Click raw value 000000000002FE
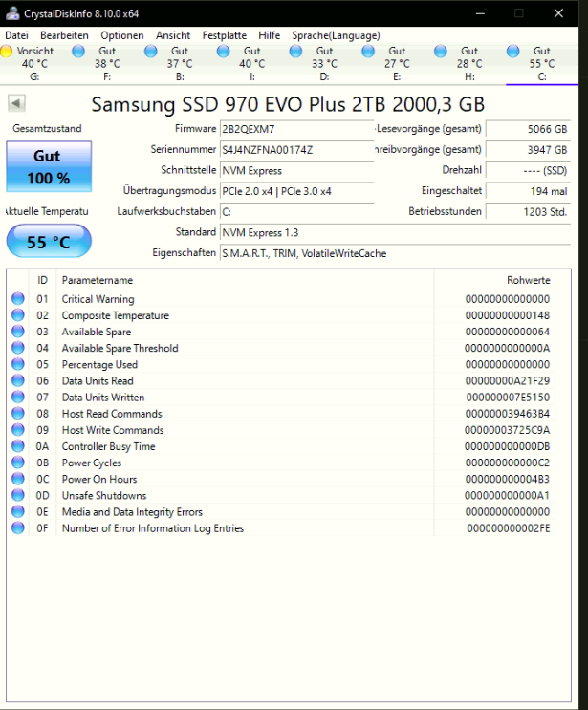The width and height of the screenshot is (588, 710). click(509, 528)
